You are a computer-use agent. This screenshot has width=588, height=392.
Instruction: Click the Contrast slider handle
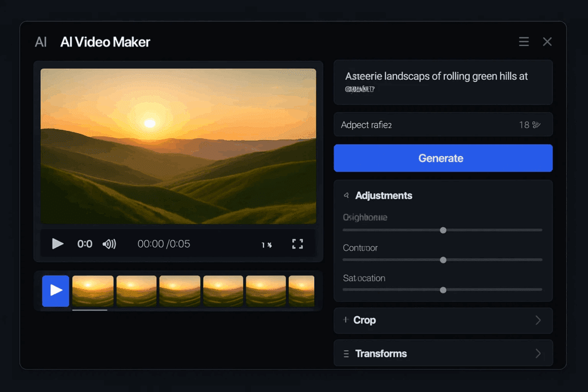coord(443,259)
